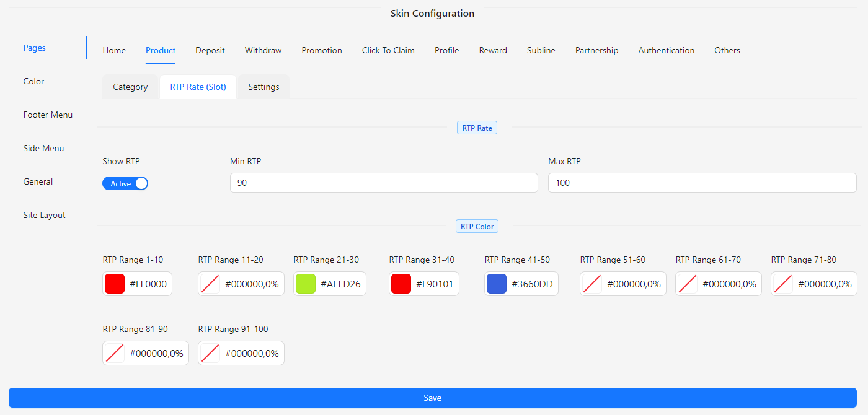Set color for RTP Range 51-60

tap(592, 284)
